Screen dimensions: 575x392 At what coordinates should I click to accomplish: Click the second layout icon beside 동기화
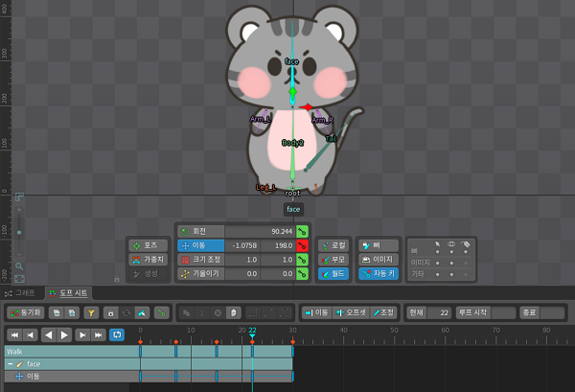[72, 312]
